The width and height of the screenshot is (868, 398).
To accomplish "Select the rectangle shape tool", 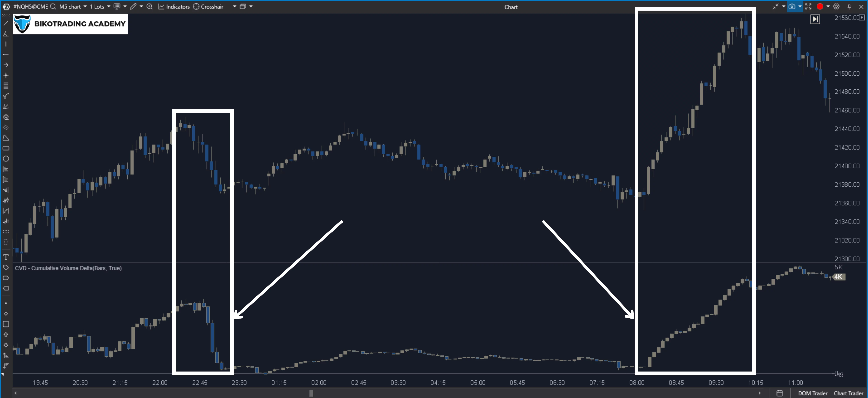I will tap(6, 148).
